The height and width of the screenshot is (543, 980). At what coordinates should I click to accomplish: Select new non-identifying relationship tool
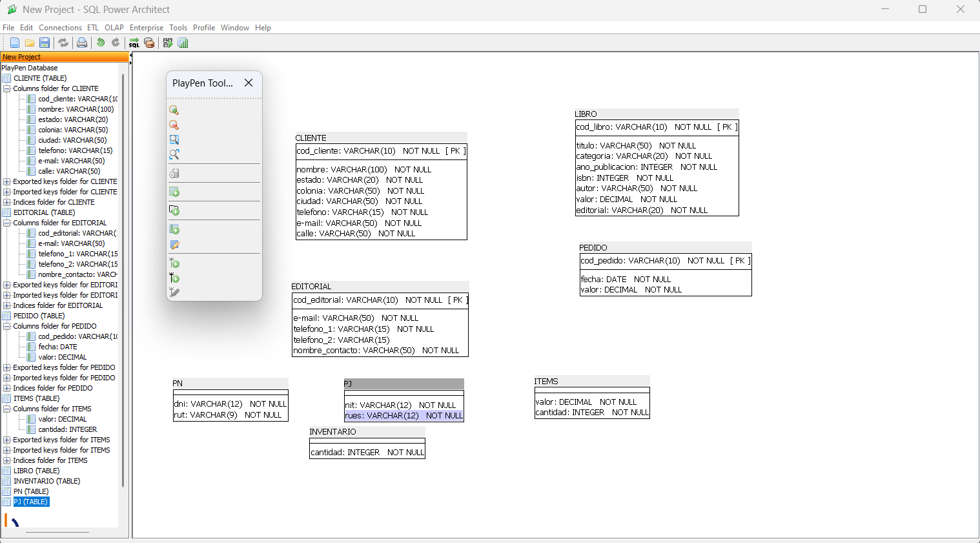pos(174,263)
